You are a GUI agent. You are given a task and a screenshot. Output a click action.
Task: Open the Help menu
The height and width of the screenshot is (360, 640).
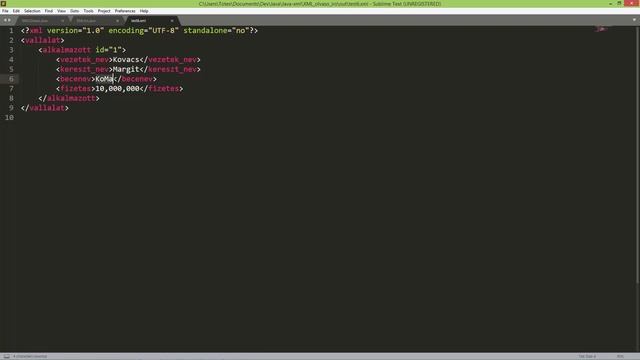pos(144,11)
